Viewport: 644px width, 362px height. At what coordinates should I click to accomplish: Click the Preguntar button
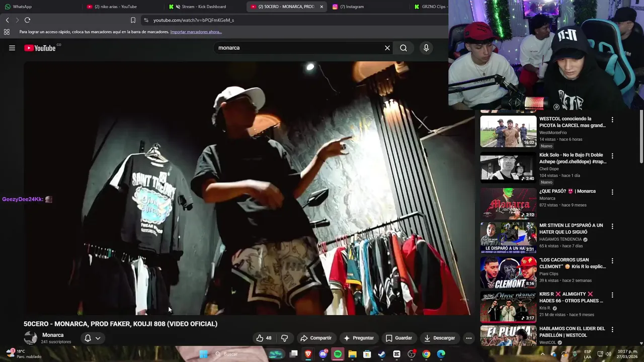coord(359,338)
